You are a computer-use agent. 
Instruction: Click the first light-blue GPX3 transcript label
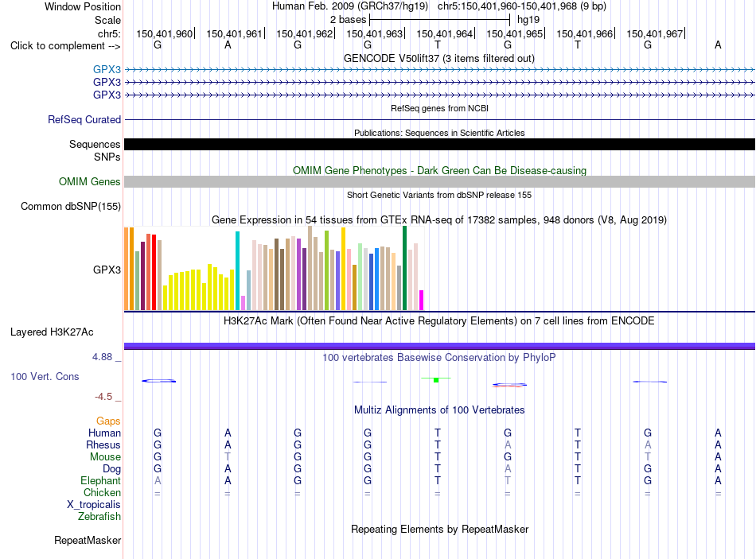(107, 69)
